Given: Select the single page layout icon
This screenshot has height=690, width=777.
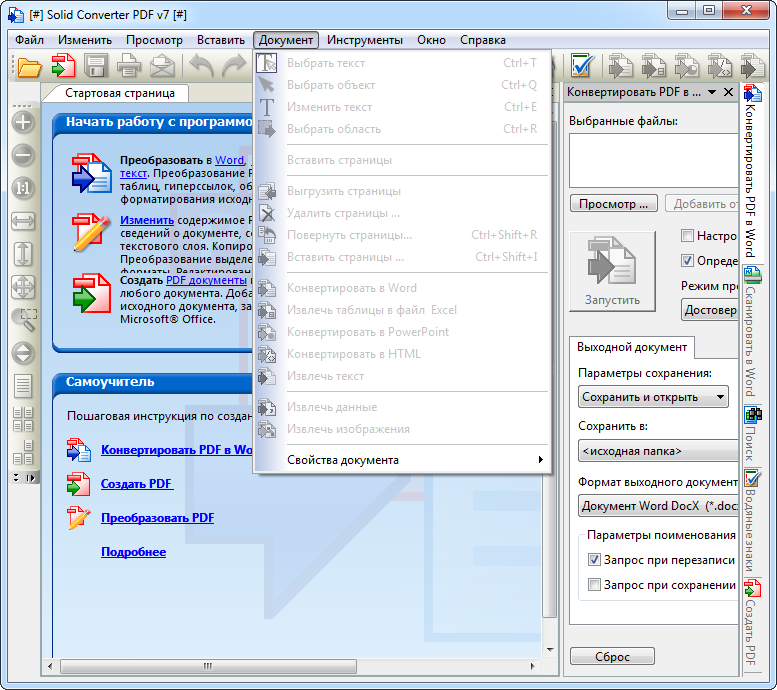Looking at the screenshot, I should pos(23,386).
